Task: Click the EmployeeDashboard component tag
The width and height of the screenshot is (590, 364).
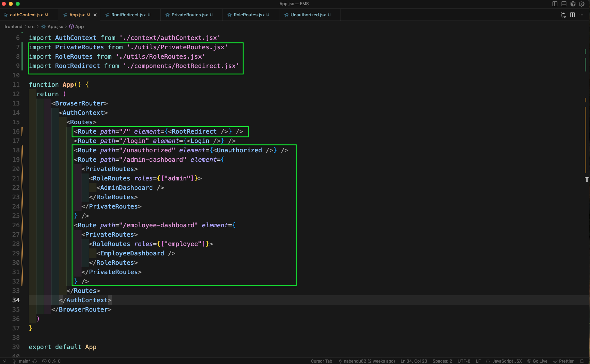Action: (x=136, y=253)
